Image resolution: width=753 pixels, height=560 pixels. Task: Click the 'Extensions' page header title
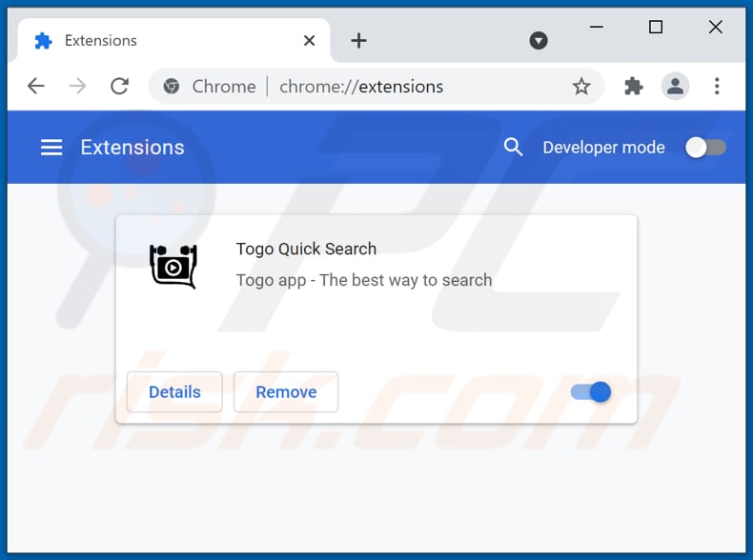click(x=132, y=148)
